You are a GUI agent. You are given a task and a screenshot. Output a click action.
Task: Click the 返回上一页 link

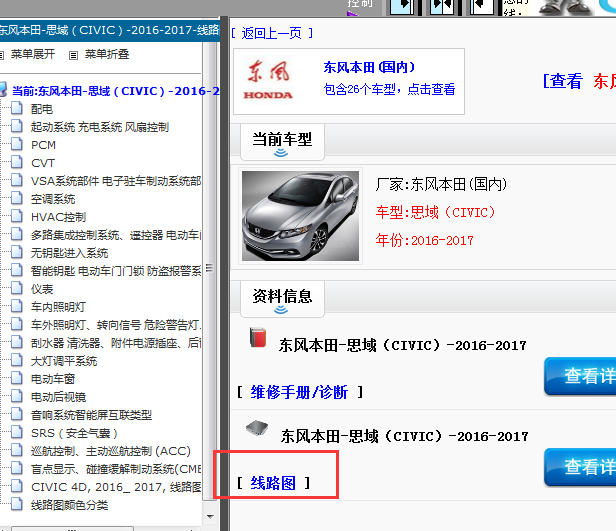pyautogui.click(x=272, y=33)
